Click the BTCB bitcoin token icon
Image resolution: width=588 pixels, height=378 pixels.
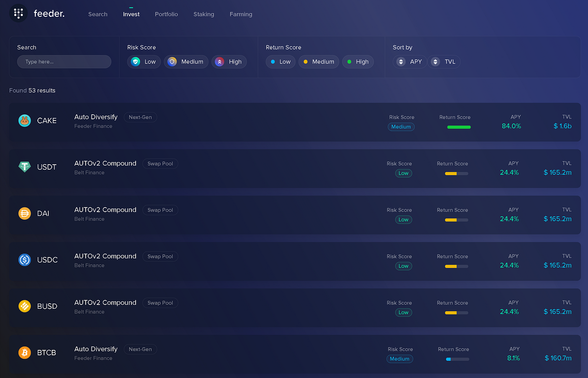coord(25,352)
